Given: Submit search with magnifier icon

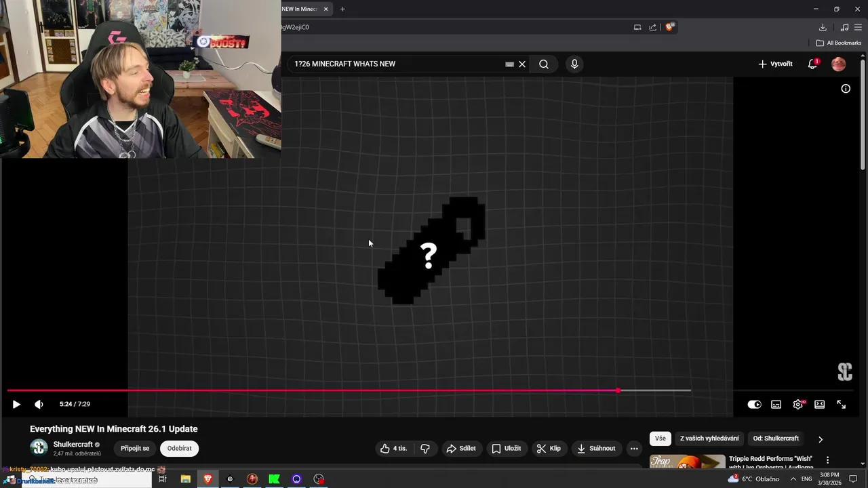Looking at the screenshot, I should pos(544,64).
